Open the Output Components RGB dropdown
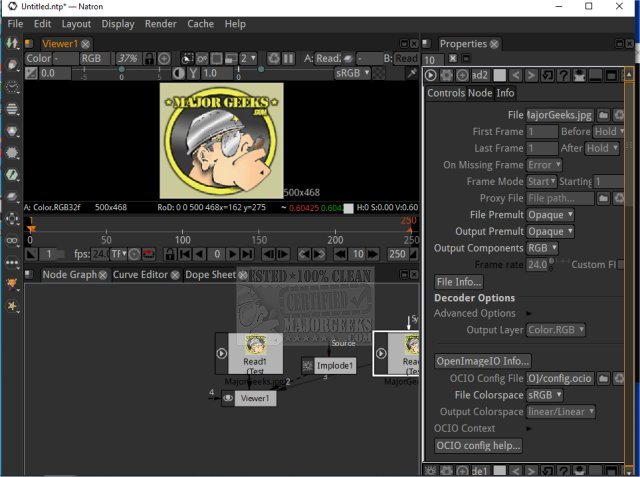640x477 pixels. coord(542,248)
